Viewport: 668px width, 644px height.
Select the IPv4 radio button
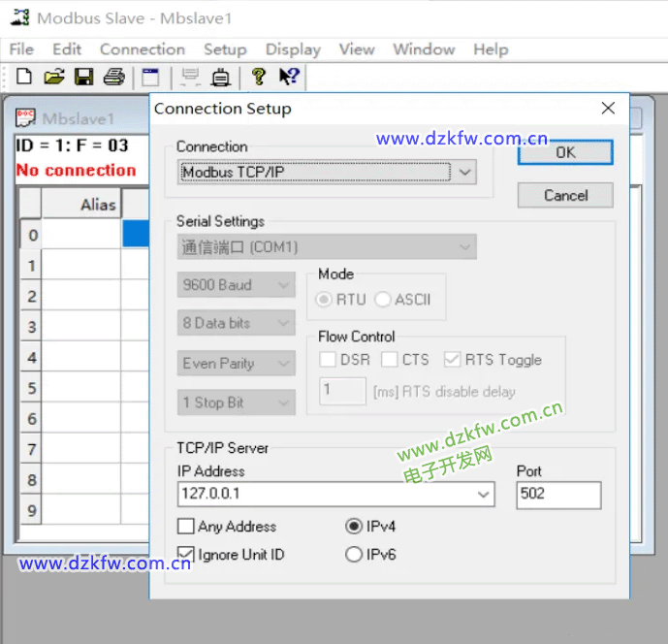point(354,527)
